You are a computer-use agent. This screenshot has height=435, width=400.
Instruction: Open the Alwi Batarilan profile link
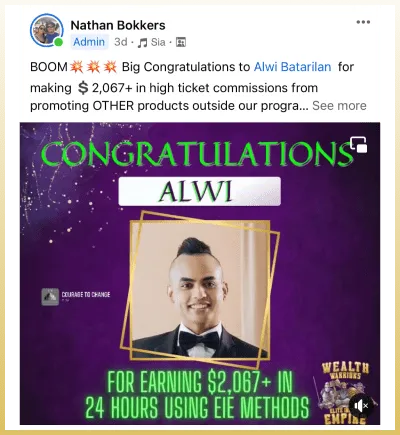pos(292,67)
